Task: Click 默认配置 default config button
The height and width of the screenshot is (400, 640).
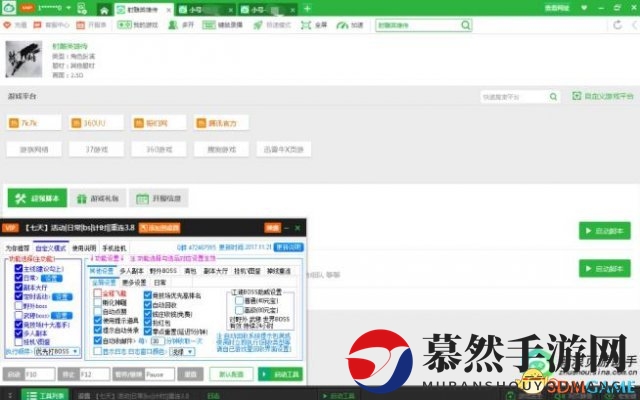Action: pyautogui.click(x=231, y=374)
